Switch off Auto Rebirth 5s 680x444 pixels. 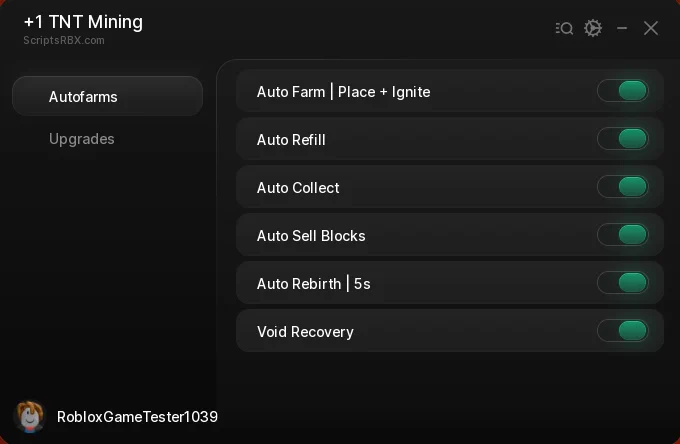[623, 283]
